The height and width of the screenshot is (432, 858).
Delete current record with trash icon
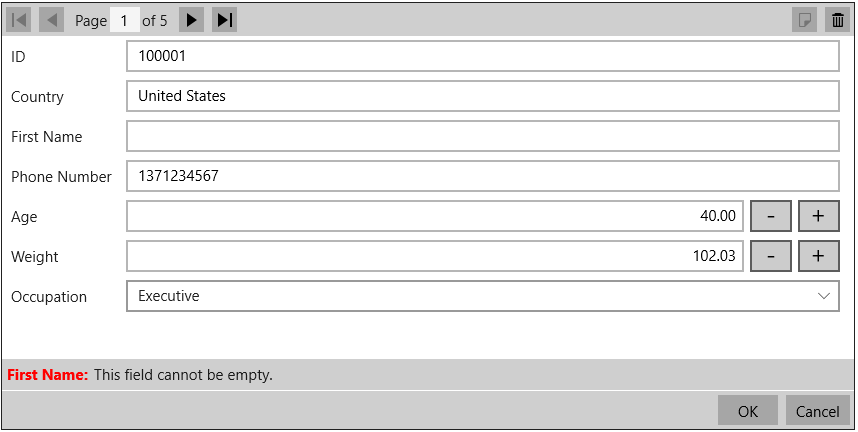pos(837,20)
